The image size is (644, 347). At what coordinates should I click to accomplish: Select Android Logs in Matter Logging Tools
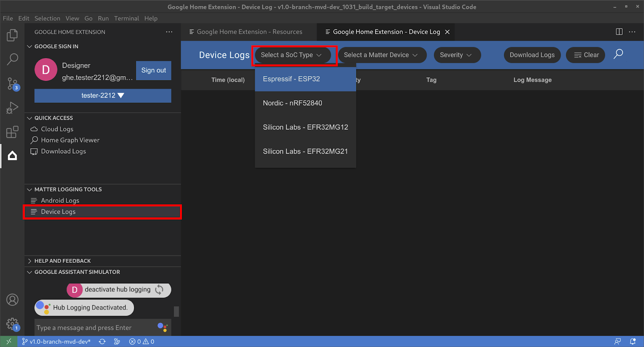click(x=60, y=201)
